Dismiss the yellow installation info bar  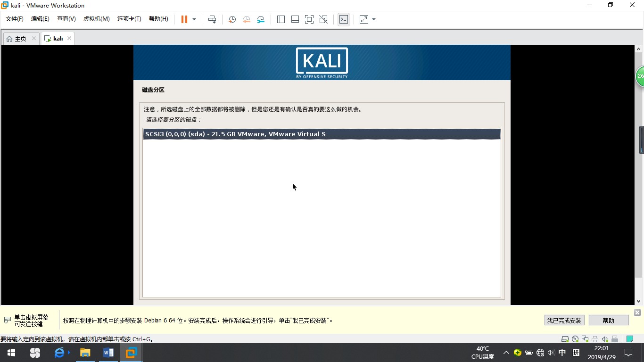[x=637, y=313]
